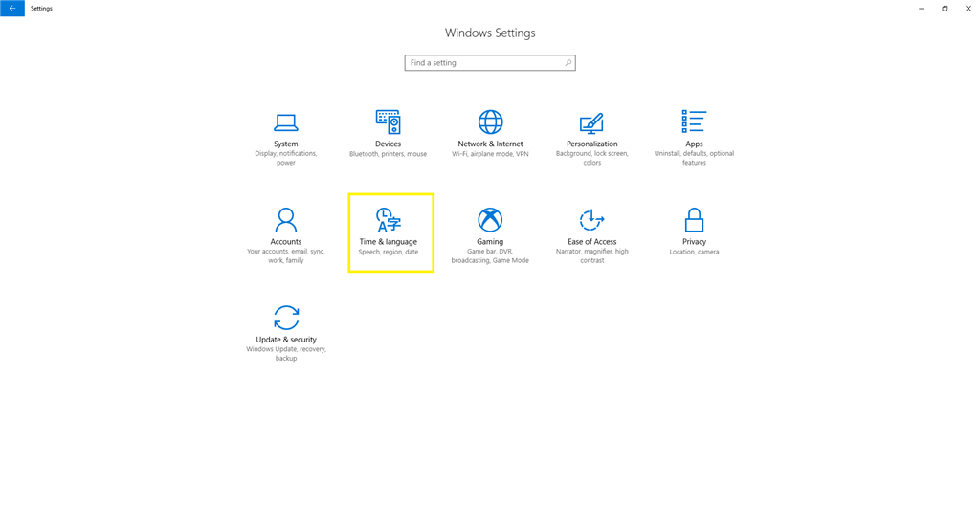Open the System settings laptop icon

285,122
